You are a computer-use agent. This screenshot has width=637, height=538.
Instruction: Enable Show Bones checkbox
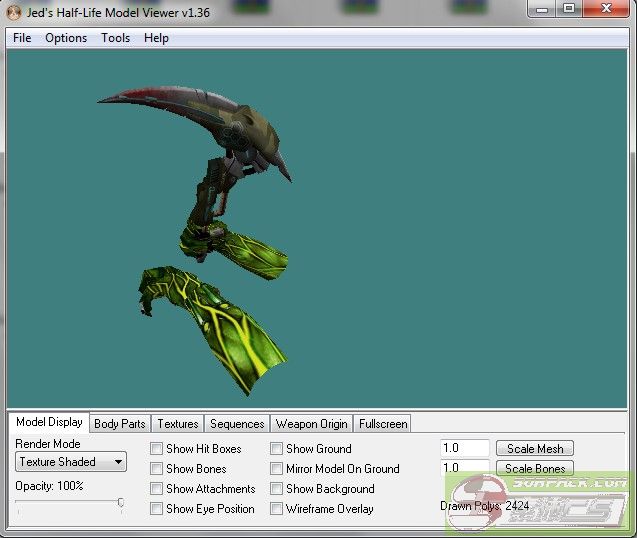pos(157,469)
